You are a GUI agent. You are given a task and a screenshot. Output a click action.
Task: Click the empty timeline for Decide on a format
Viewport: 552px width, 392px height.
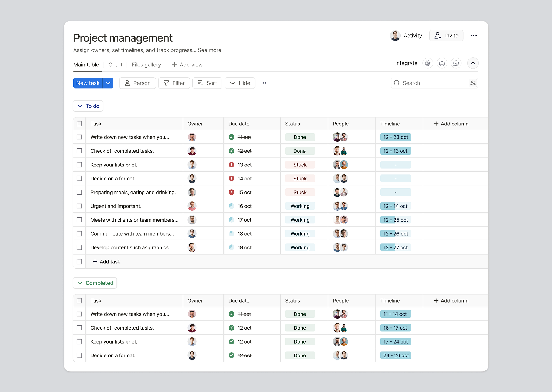tap(396, 178)
